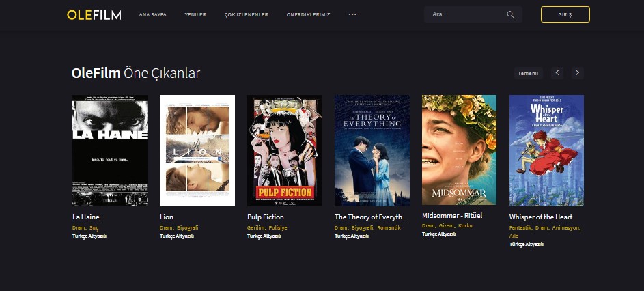The width and height of the screenshot is (644, 291).
Task: Open the three-dots more menu
Action: click(x=352, y=14)
